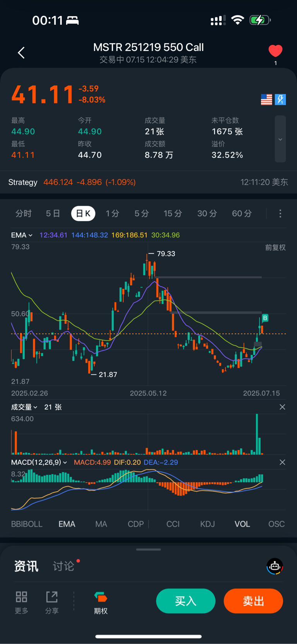Image resolution: width=297 pixels, height=644 pixels.
Task: Tap the bottom sheet drag handle
Action: pos(148,549)
